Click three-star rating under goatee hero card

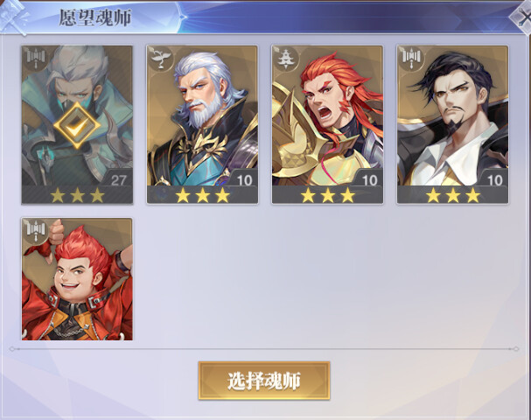coord(453,195)
